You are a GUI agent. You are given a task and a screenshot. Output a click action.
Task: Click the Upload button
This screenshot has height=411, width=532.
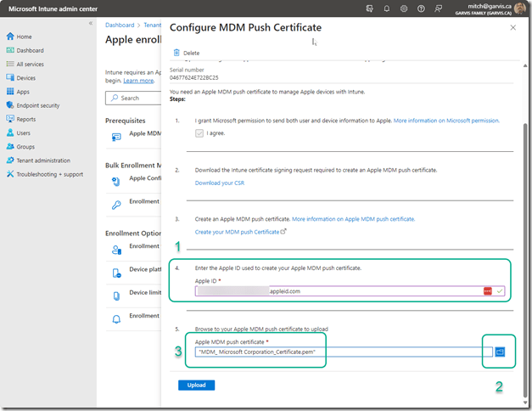[196, 385]
